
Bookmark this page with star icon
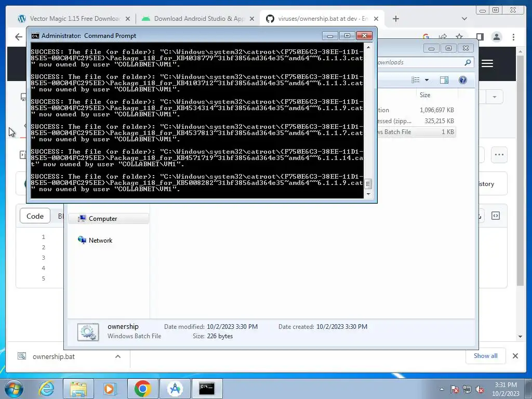coord(459,36)
